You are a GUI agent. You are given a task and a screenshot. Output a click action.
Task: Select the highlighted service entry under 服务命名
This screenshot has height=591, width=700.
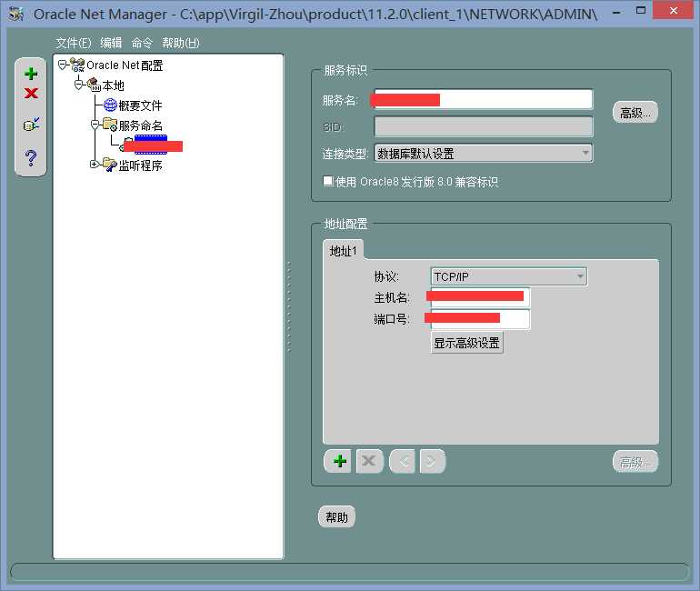point(151,145)
